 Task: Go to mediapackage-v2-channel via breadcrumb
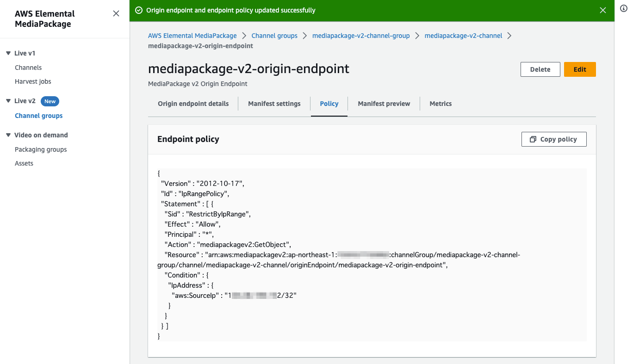click(463, 35)
